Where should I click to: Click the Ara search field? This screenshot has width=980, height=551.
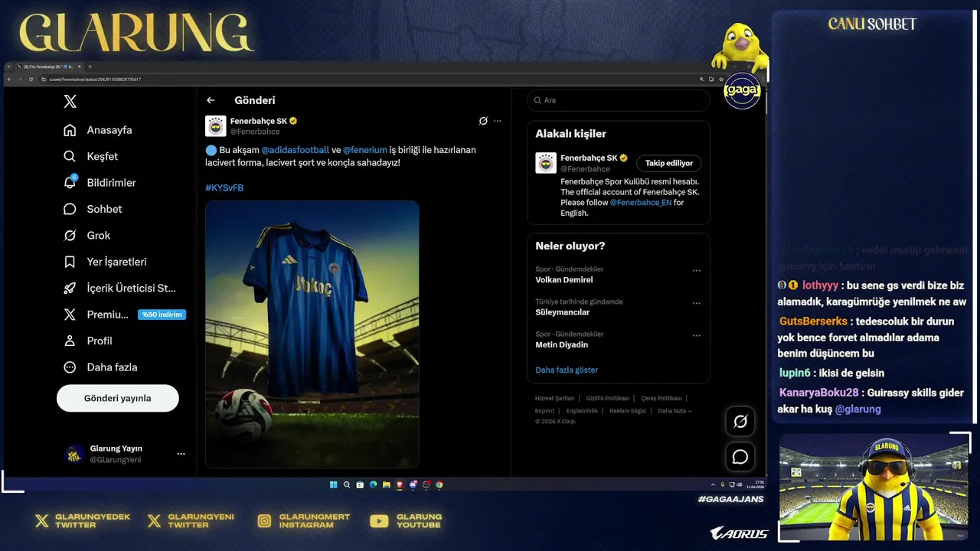click(618, 100)
